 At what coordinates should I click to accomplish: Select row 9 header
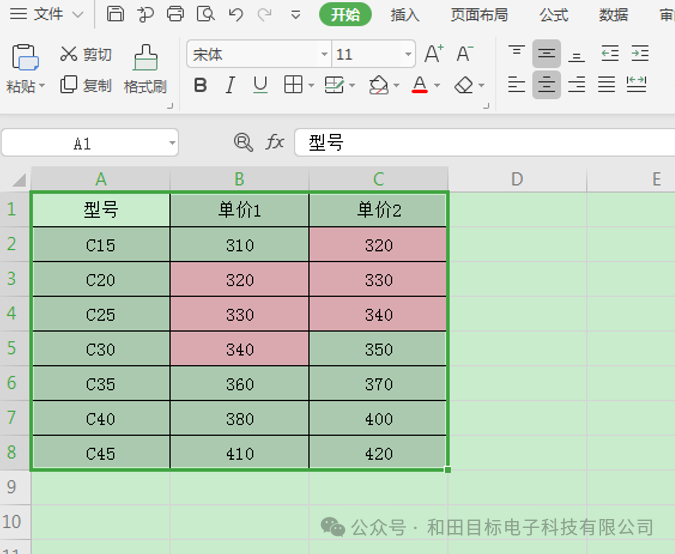[15, 487]
